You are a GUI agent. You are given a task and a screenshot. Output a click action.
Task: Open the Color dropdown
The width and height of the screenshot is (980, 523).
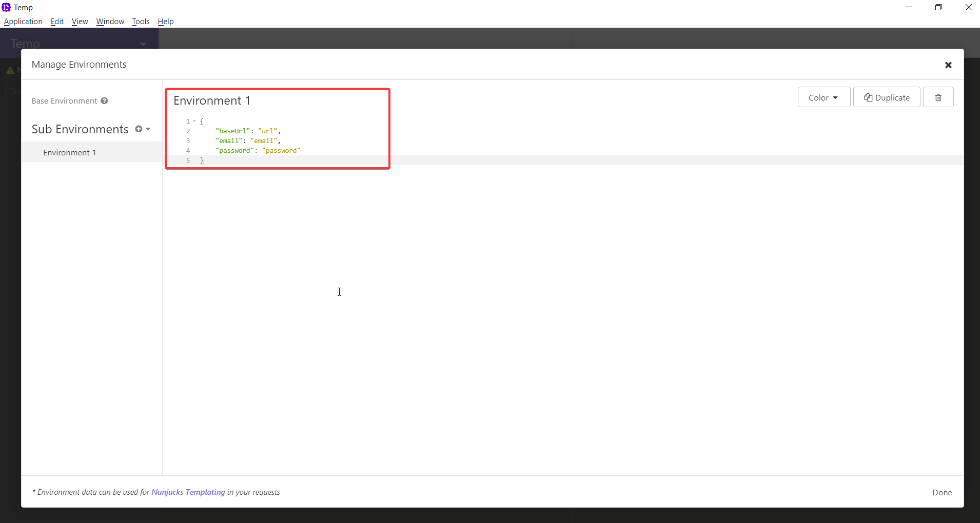pyautogui.click(x=824, y=97)
